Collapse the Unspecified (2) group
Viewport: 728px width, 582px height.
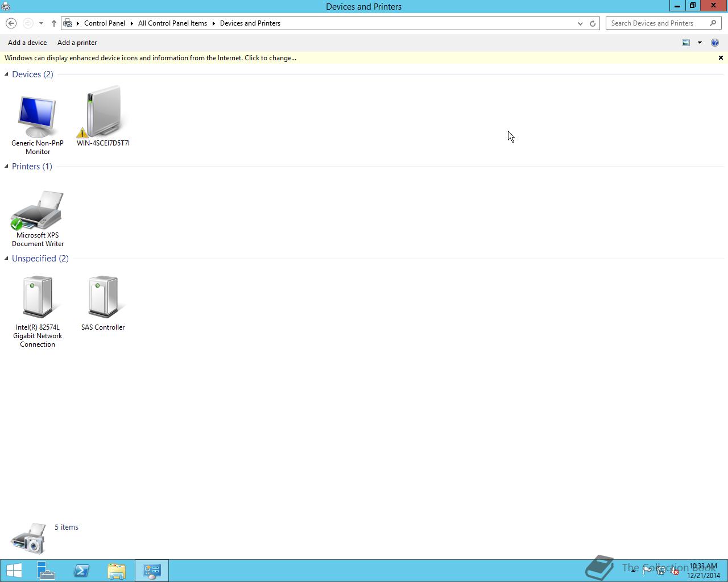(6, 259)
